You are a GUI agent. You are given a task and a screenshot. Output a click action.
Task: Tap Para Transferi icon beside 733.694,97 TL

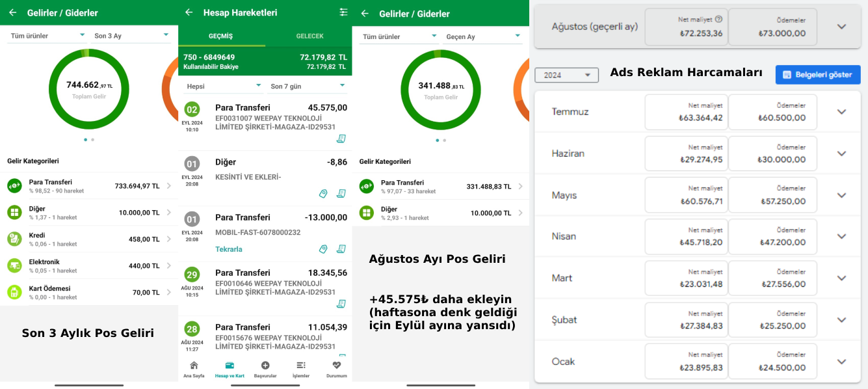14,186
